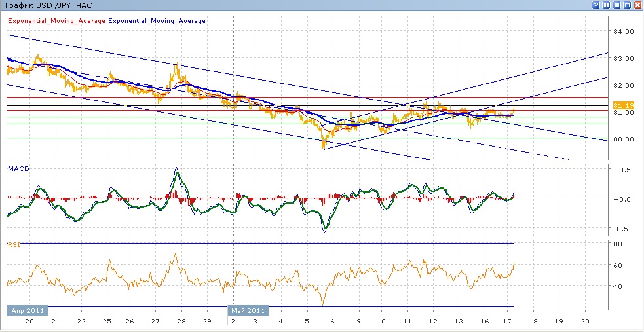Maximize the chart window
644x332 pixels.
(627, 5)
